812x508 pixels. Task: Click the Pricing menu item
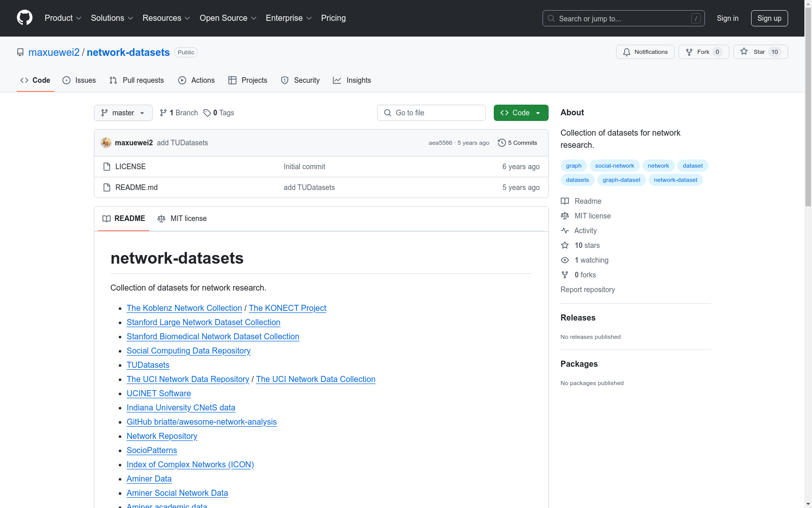click(x=333, y=18)
